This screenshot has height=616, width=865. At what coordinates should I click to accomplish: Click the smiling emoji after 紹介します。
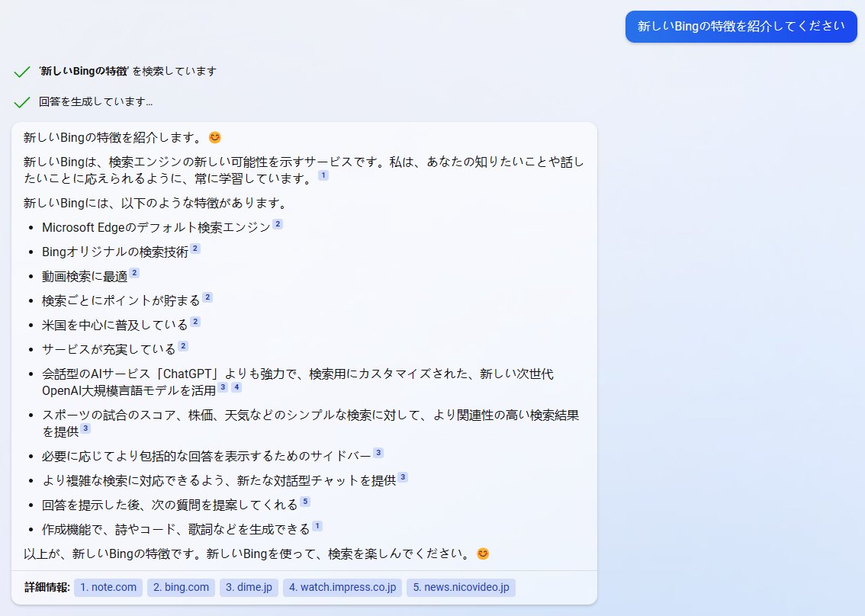coord(215,137)
